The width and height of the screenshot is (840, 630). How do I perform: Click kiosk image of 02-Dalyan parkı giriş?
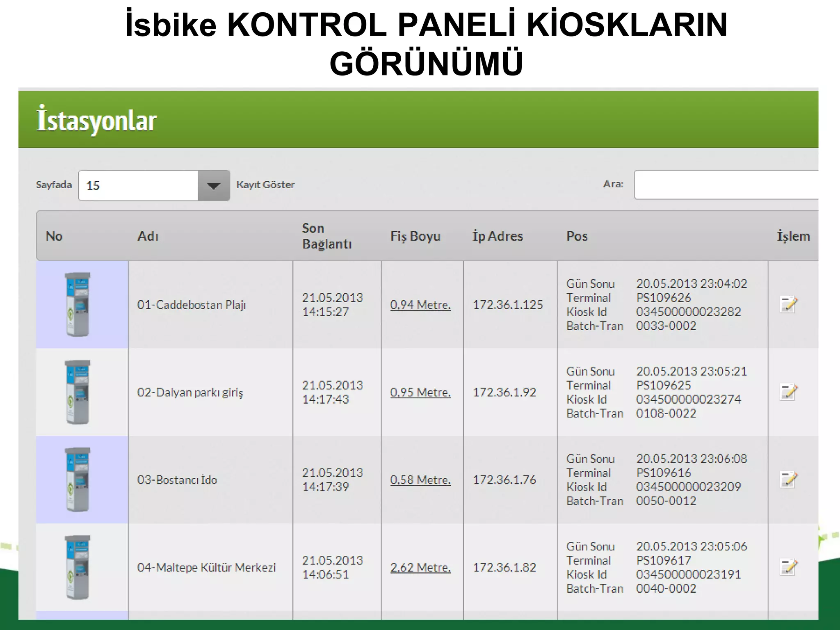(78, 392)
